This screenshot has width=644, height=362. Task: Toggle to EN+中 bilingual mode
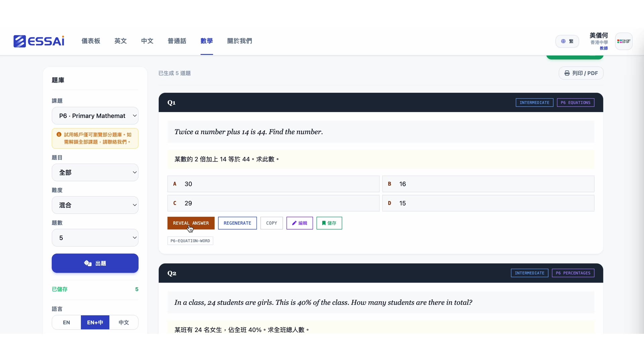pos(95,322)
